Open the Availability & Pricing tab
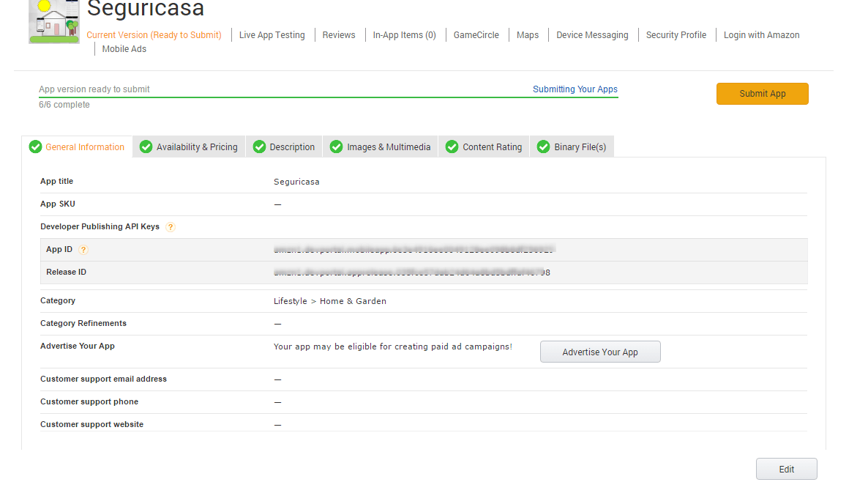868x504 pixels. 197,147
